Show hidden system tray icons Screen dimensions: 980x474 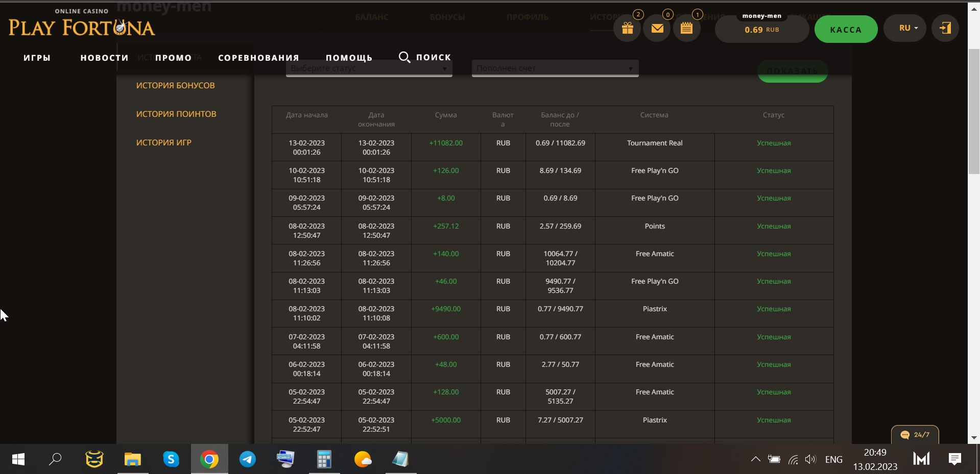pyautogui.click(x=755, y=459)
